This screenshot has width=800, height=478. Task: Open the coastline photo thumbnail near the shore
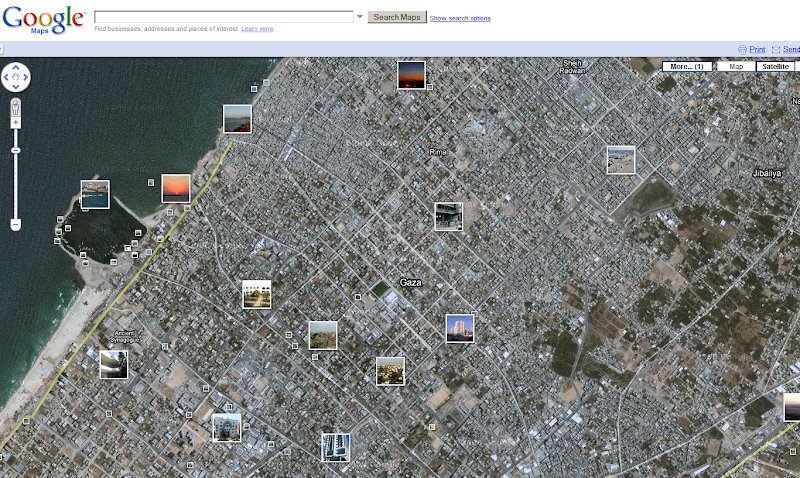pyautogui.click(x=237, y=119)
